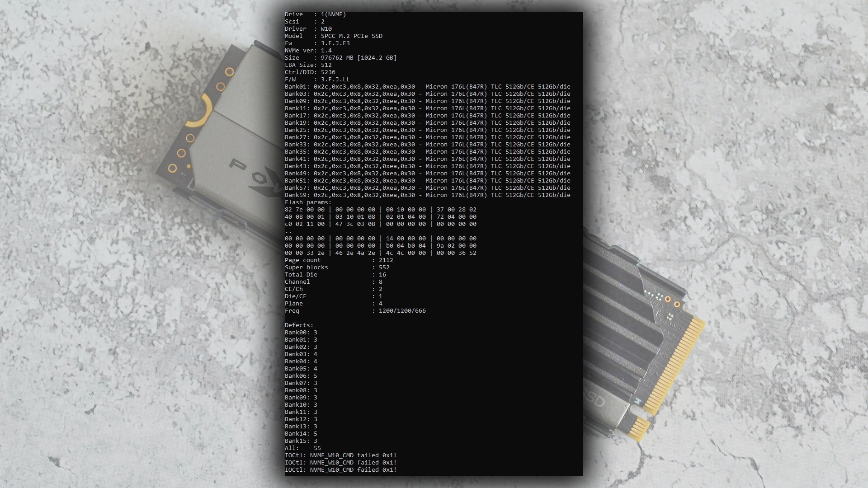Click hex row containing 'b0 04 b0 04'

[x=381, y=246]
